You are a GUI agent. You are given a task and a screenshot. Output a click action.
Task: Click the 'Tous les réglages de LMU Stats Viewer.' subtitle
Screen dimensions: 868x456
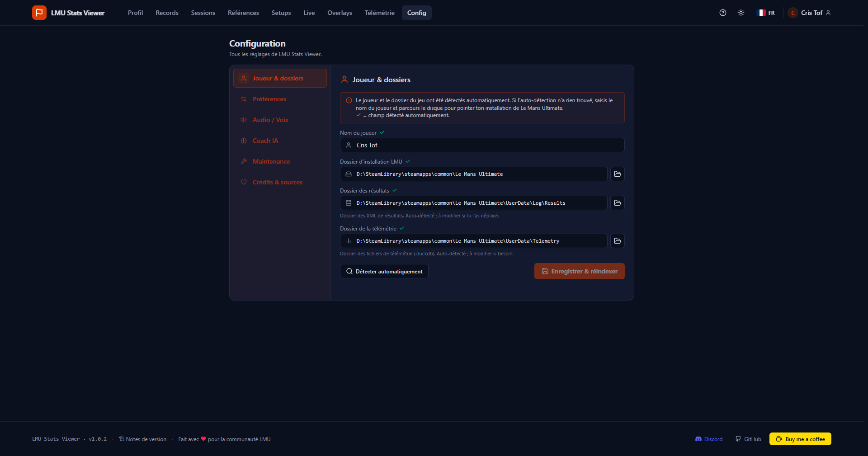(x=275, y=54)
